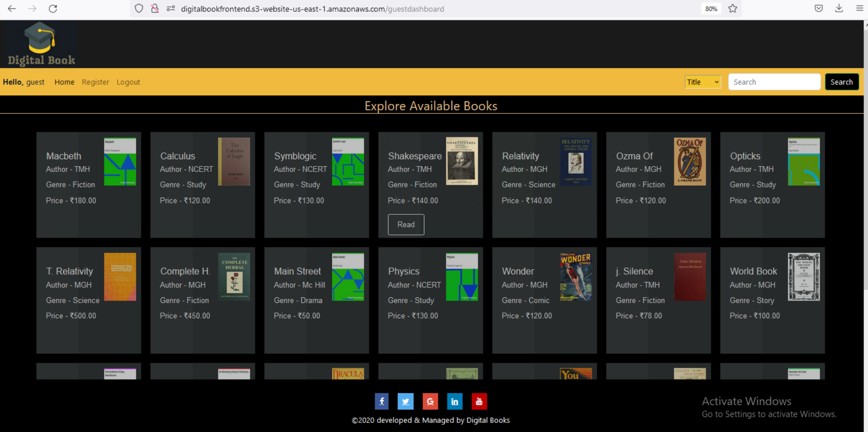Open Facebook from the footer social icons
Viewport: 868px width, 432px height.
(x=382, y=401)
